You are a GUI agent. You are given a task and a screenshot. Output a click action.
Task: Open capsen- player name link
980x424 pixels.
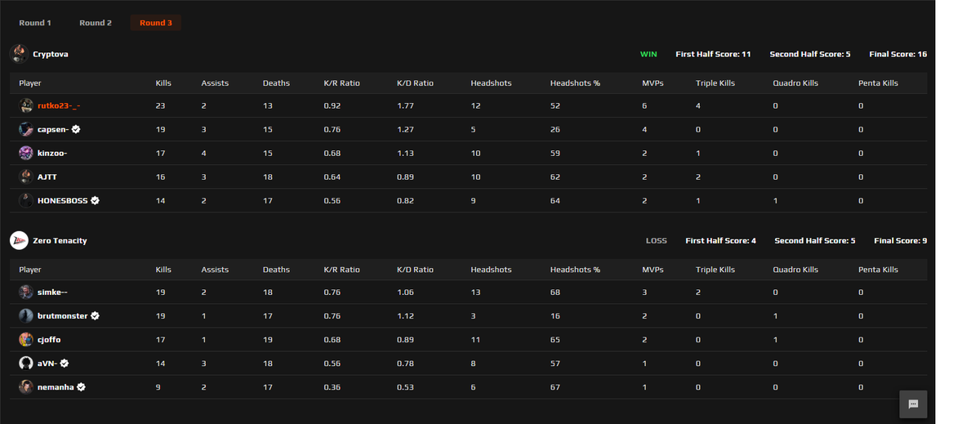click(x=53, y=129)
